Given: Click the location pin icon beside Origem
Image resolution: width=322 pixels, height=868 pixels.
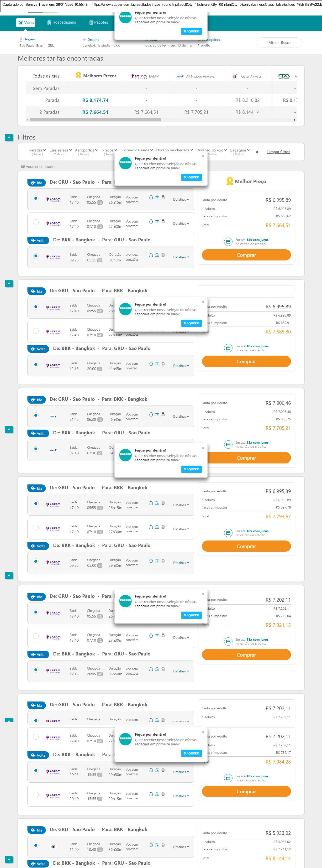Looking at the screenshot, I should pyautogui.click(x=21, y=39).
